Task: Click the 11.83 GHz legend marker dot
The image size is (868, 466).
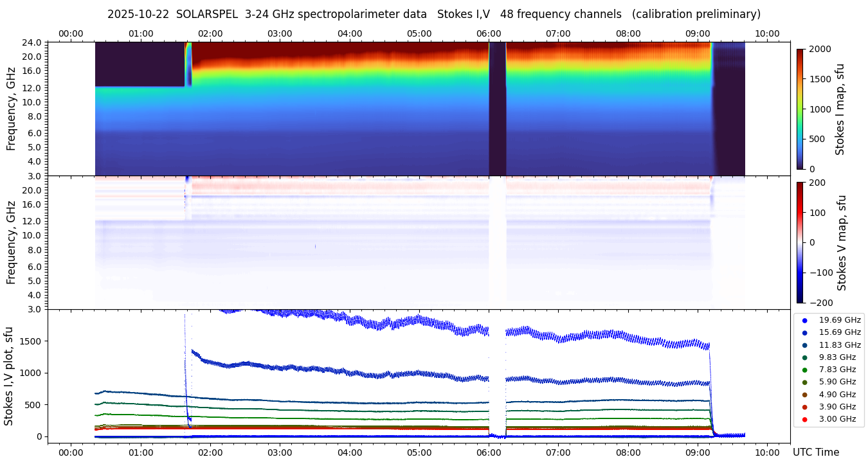Action: (804, 345)
